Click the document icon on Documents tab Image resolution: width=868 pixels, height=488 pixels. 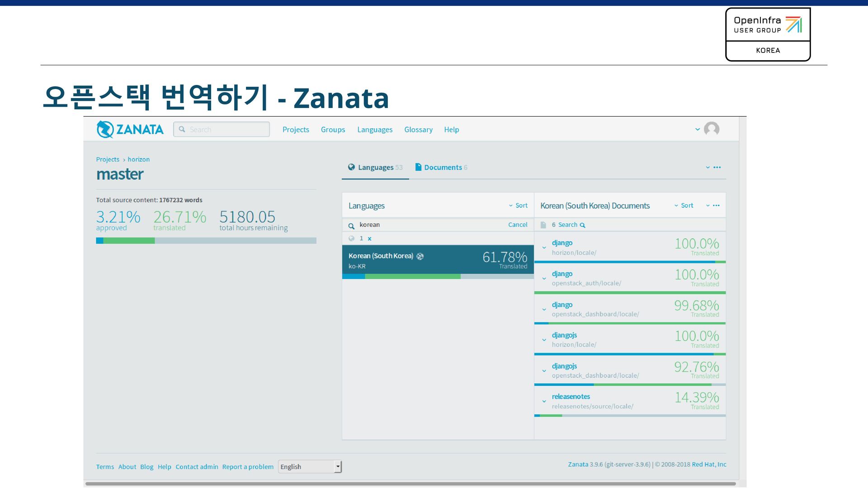point(418,167)
